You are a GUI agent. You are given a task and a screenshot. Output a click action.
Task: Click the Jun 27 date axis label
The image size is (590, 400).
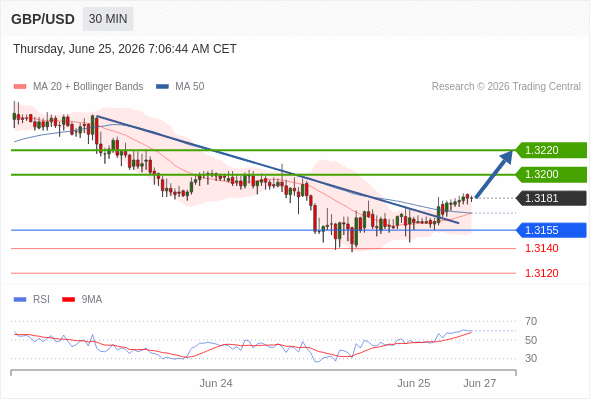(x=480, y=383)
